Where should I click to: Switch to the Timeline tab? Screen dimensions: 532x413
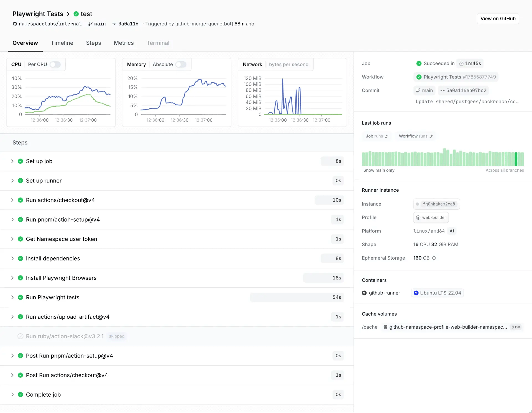62,43
